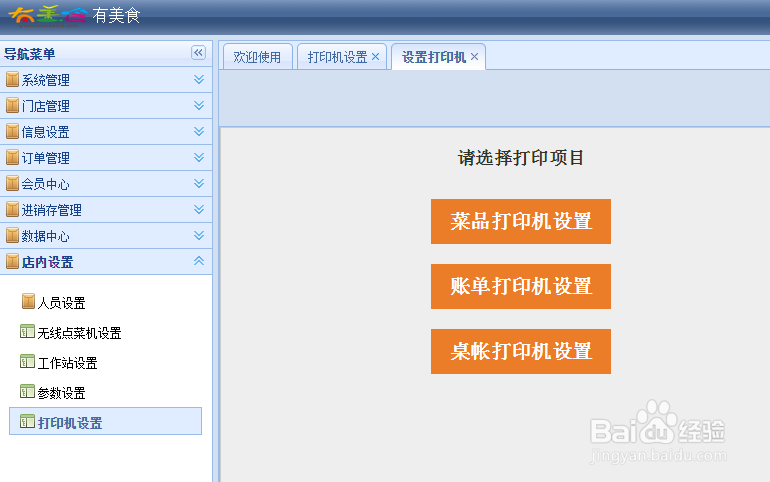
Task: Open 人员设置 in the tree
Action: (x=61, y=303)
